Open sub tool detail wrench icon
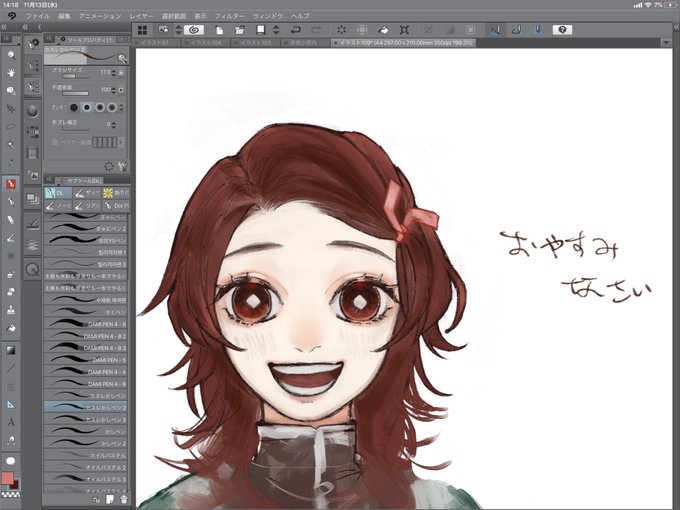The height and width of the screenshot is (510, 680). point(123,166)
